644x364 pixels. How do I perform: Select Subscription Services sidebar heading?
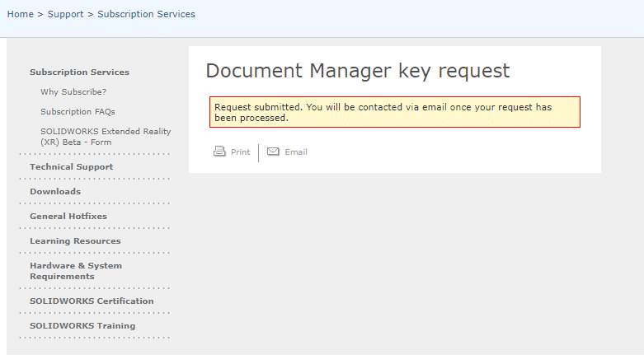(x=79, y=72)
